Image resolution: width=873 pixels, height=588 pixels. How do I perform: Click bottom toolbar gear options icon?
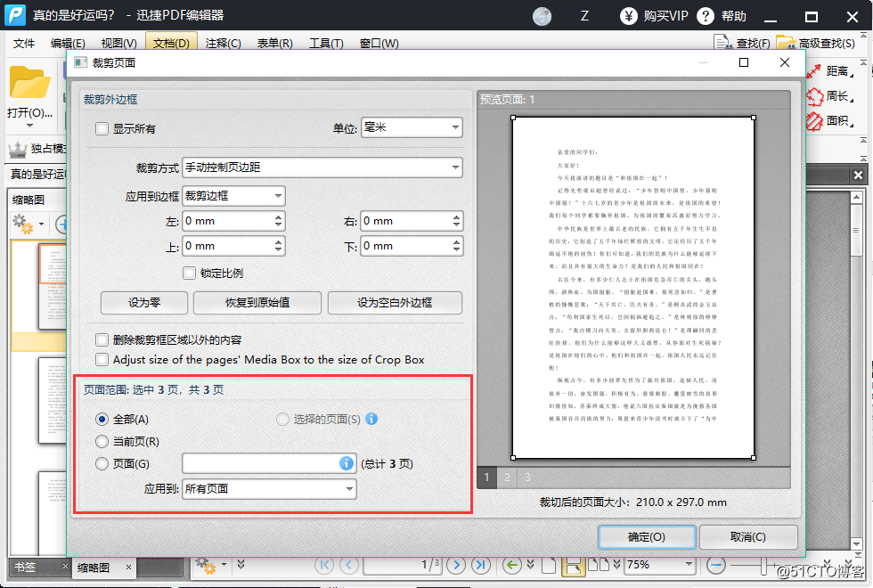click(206, 565)
